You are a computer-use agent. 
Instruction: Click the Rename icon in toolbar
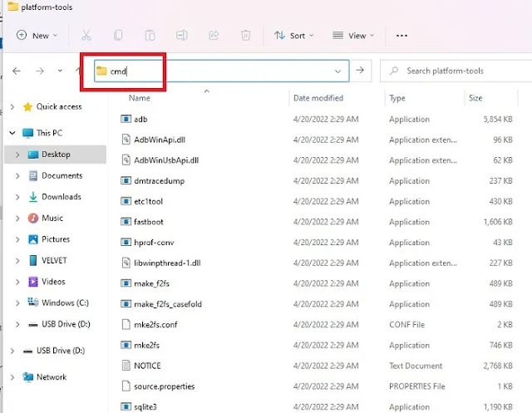(x=182, y=35)
